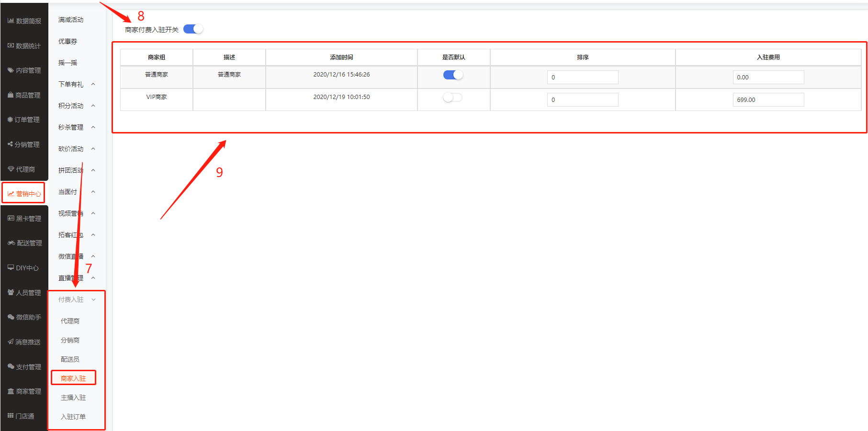Expand the 下单有礼 submenu

pyautogui.click(x=93, y=84)
